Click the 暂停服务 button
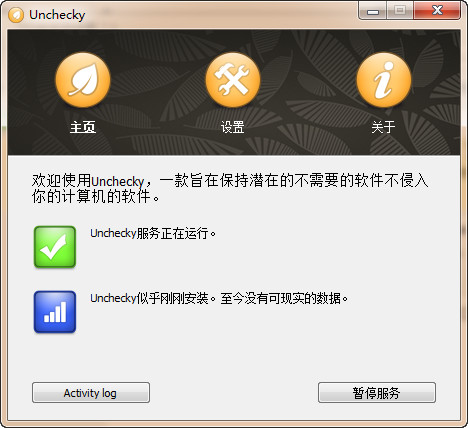Viewport: 468px width, 428px height. [x=377, y=393]
